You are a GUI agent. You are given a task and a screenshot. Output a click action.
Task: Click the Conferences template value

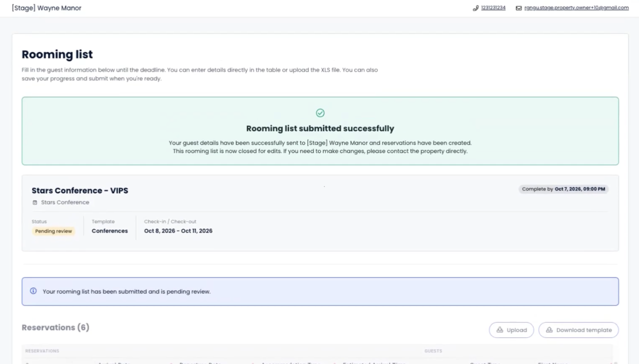click(x=109, y=231)
